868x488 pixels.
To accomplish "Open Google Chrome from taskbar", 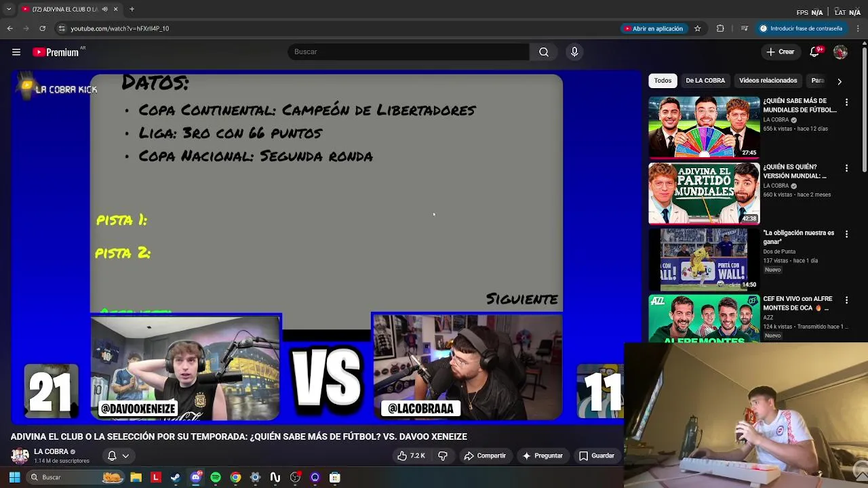I will click(x=235, y=477).
